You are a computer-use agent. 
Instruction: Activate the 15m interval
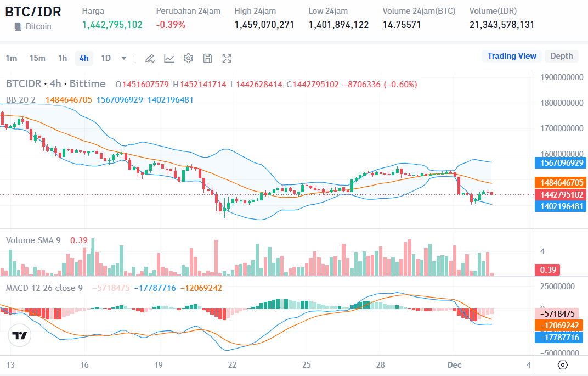click(x=37, y=58)
